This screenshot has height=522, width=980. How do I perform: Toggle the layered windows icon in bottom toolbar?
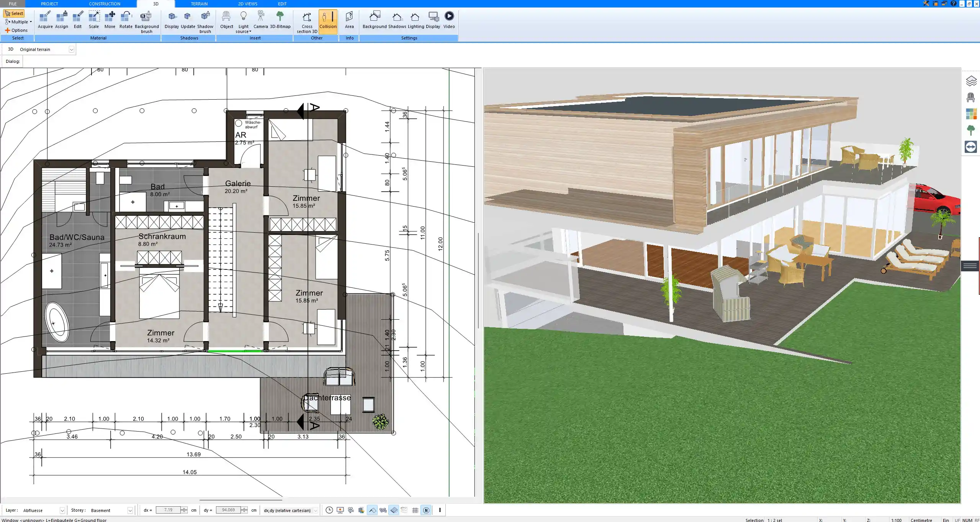[361, 510]
